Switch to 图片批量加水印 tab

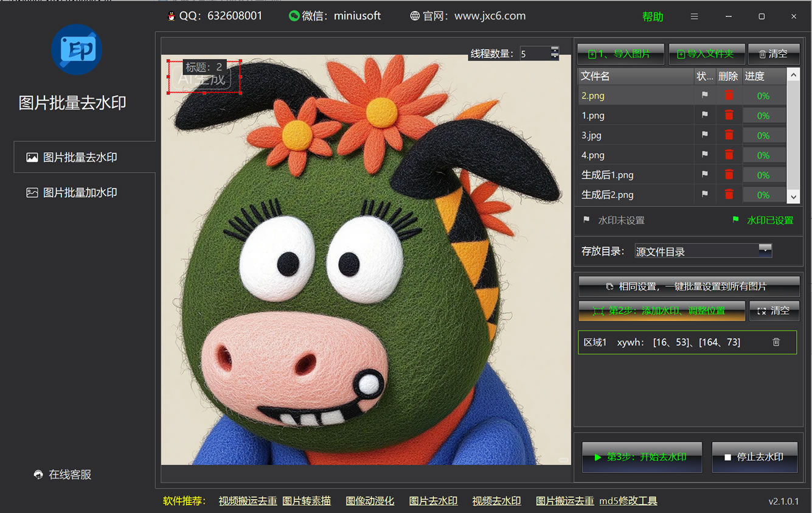[80, 193]
